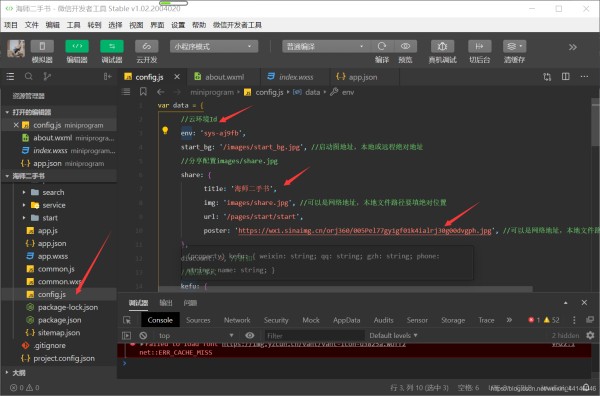Expand the start folder
600x396 pixels.
50,218
